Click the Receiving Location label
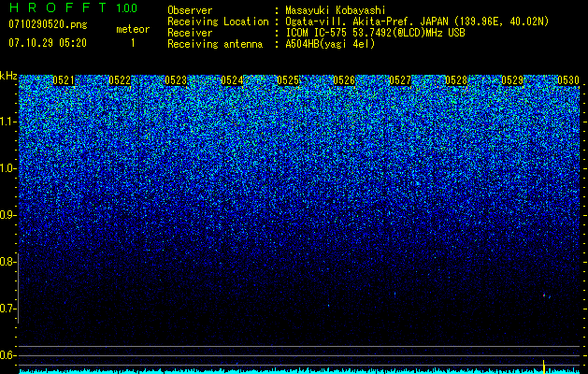The image size is (588, 374). pyautogui.click(x=218, y=22)
